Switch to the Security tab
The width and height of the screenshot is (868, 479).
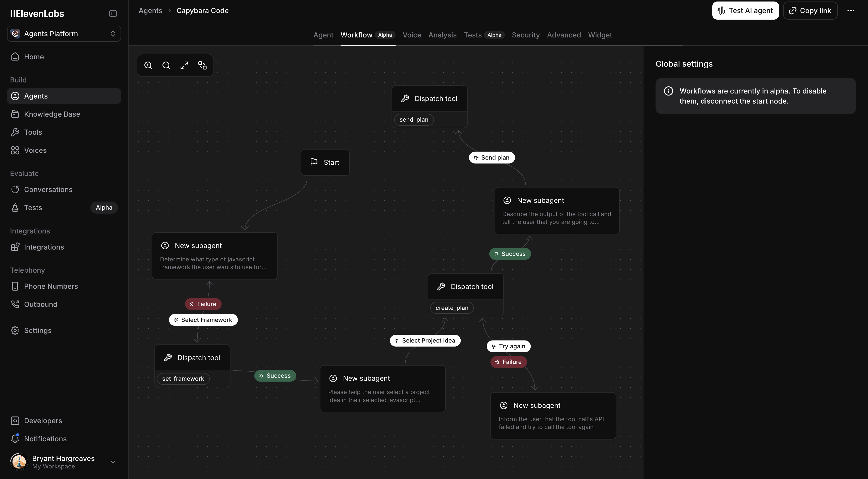coord(525,35)
